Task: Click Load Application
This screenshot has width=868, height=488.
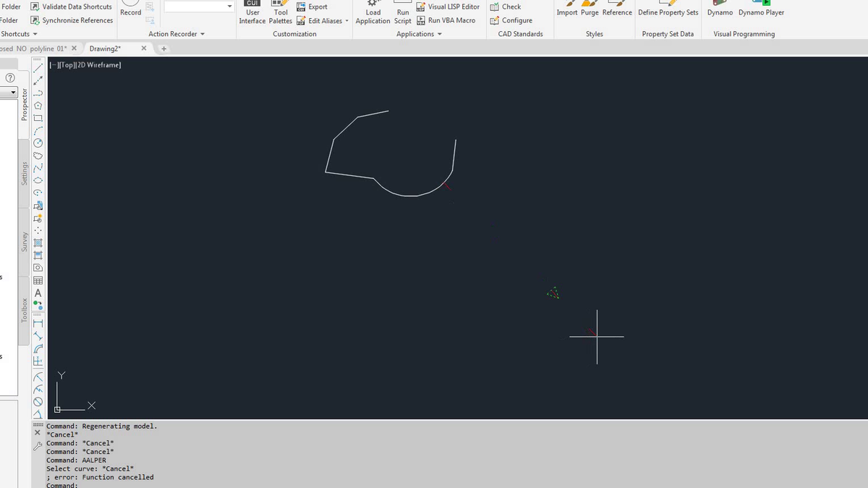Action: 373,12
